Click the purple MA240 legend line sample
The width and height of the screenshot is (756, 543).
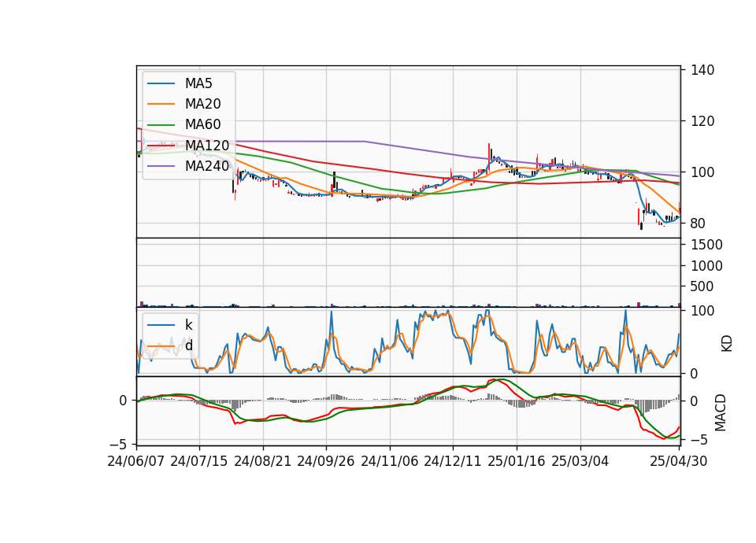pos(161,166)
